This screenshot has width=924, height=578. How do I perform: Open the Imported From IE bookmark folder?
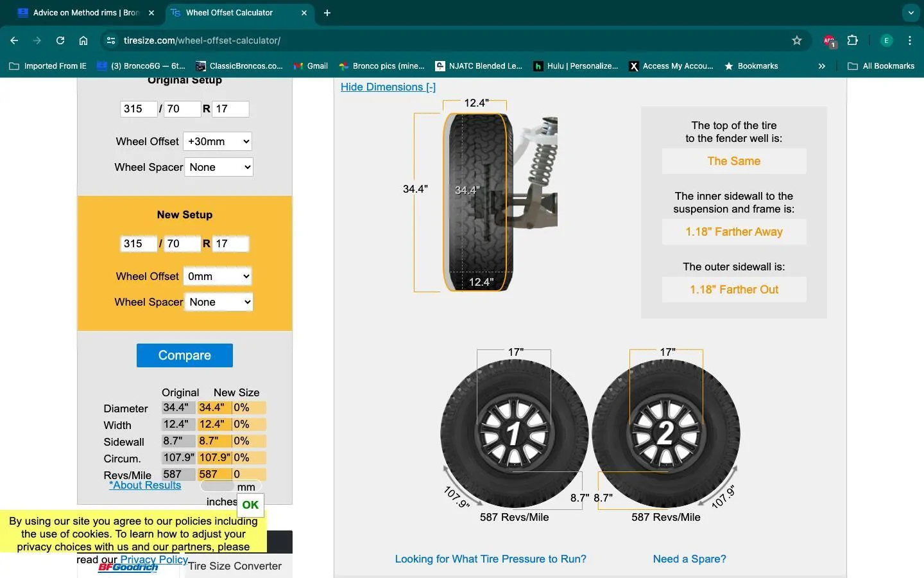48,66
